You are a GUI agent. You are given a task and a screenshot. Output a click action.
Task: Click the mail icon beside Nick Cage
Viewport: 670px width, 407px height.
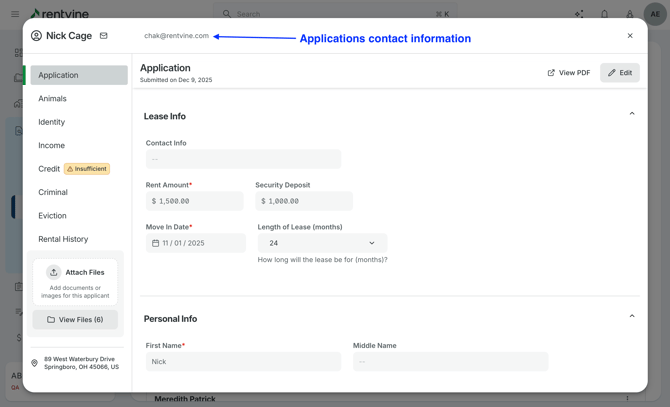tap(104, 36)
